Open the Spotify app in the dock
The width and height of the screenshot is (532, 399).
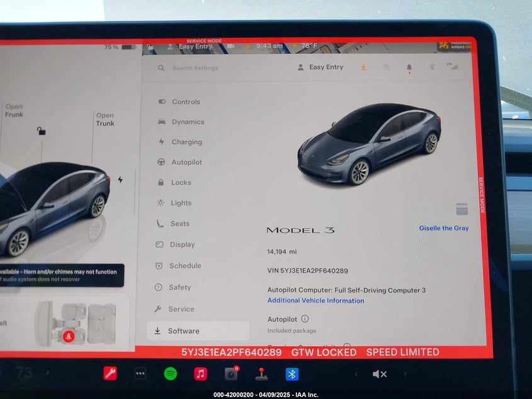coord(171,374)
